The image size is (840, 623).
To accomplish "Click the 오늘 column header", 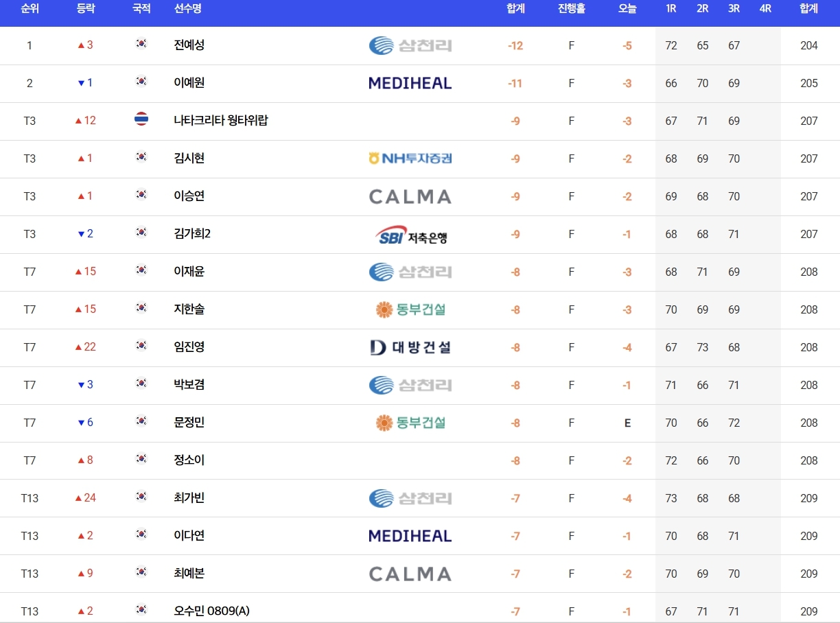I will 627,9.
